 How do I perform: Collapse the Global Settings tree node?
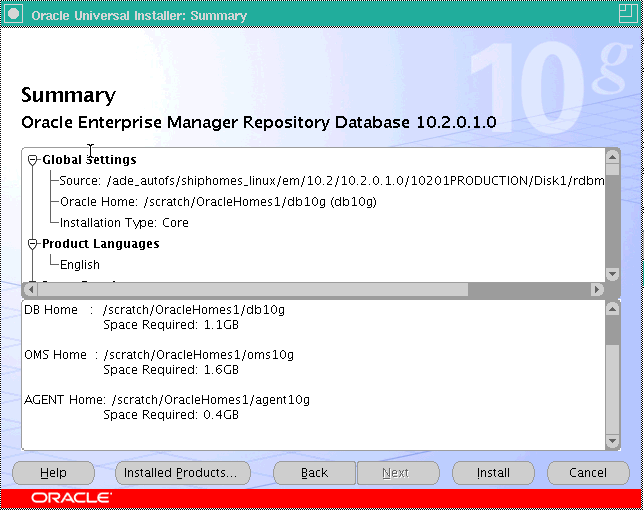32,160
